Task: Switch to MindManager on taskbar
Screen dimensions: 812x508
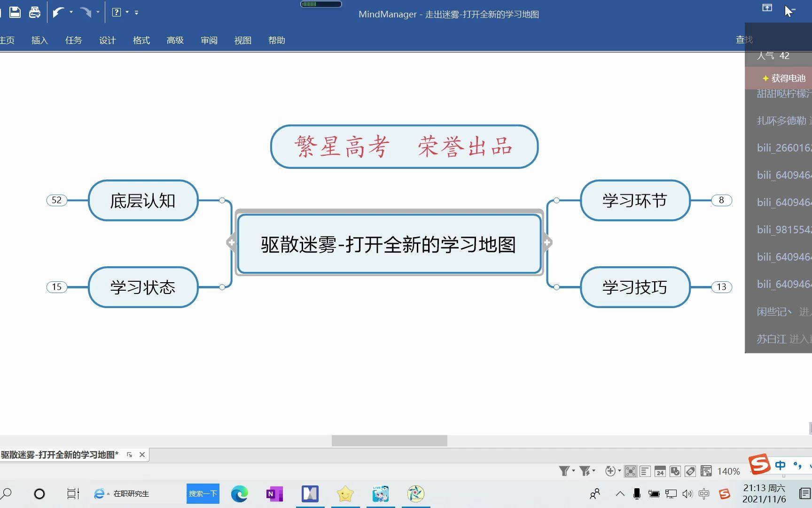Action: [310, 494]
